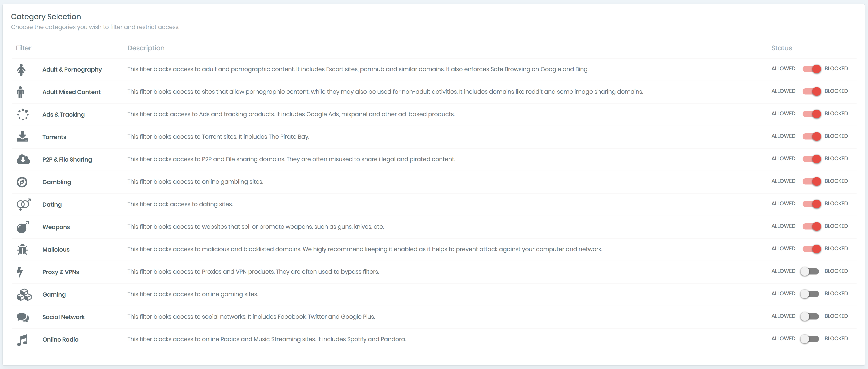Click the Dating gender symbols icon

click(24, 204)
